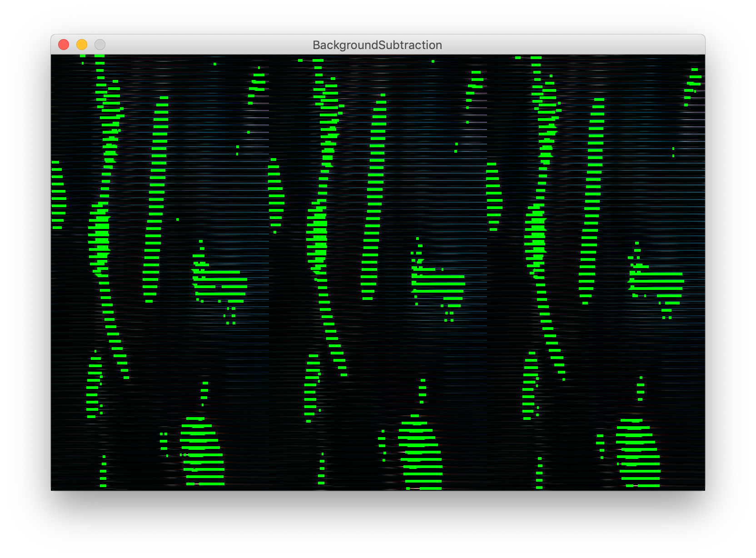This screenshot has height=558, width=756.
Task: Minimize the BackgroundSubtraction window
Action: pyautogui.click(x=82, y=45)
